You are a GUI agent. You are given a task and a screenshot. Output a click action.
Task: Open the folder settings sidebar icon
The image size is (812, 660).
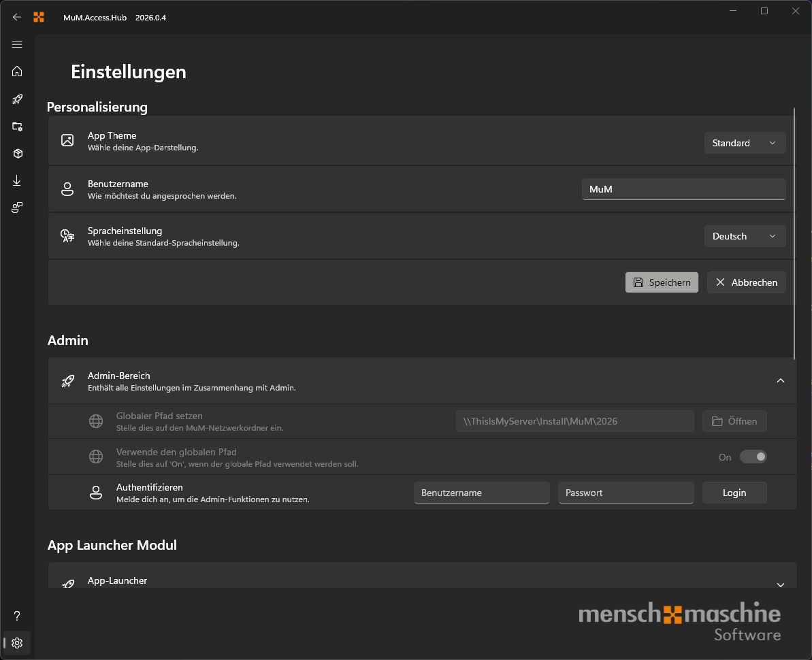coord(17,127)
